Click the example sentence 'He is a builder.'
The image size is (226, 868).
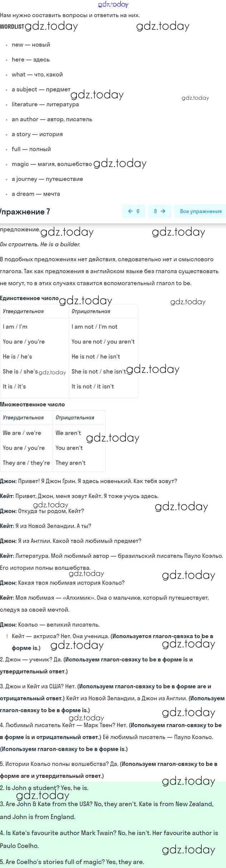(60, 245)
